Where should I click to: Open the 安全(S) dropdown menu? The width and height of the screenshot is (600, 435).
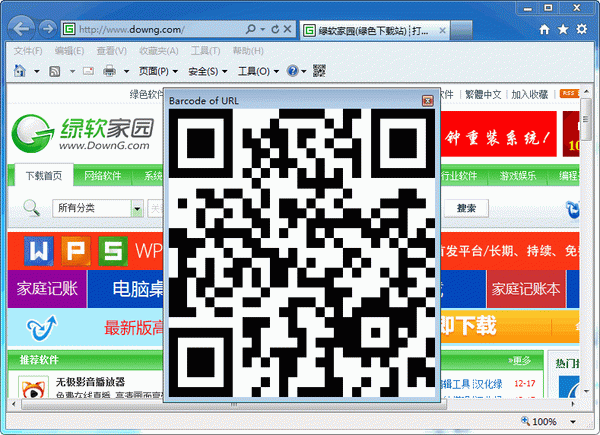pos(208,71)
